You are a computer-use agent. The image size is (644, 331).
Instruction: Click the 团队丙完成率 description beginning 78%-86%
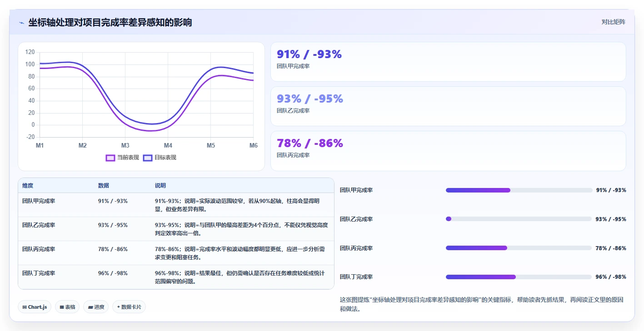pyautogui.click(x=240, y=253)
